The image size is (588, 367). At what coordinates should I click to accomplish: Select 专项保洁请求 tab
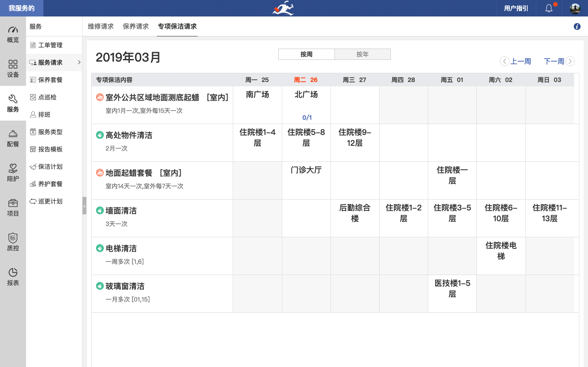click(177, 26)
